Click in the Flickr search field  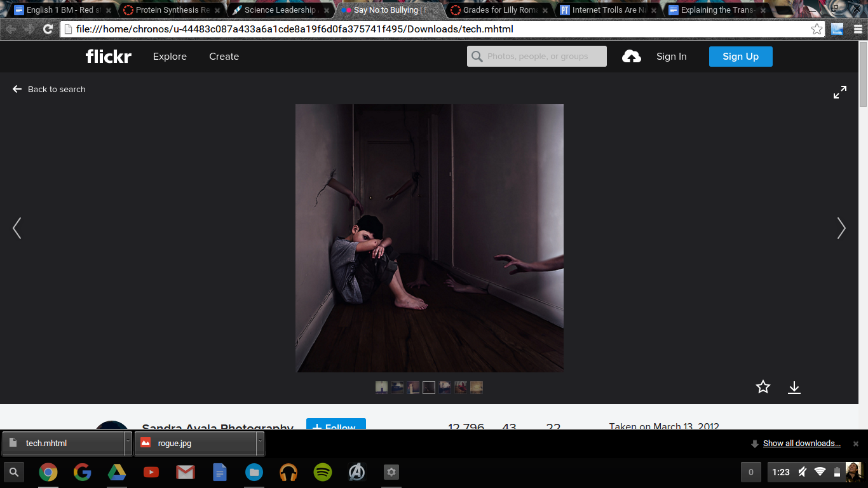[544, 57]
